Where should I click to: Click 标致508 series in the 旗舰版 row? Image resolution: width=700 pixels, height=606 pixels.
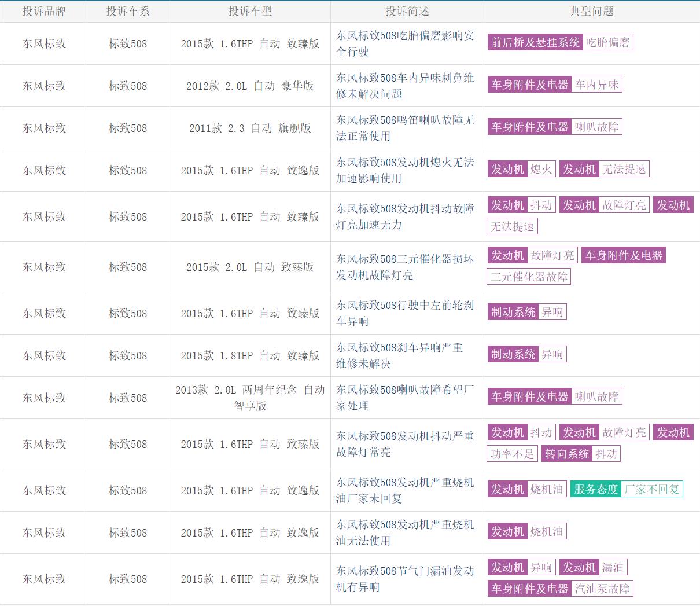coord(128,128)
